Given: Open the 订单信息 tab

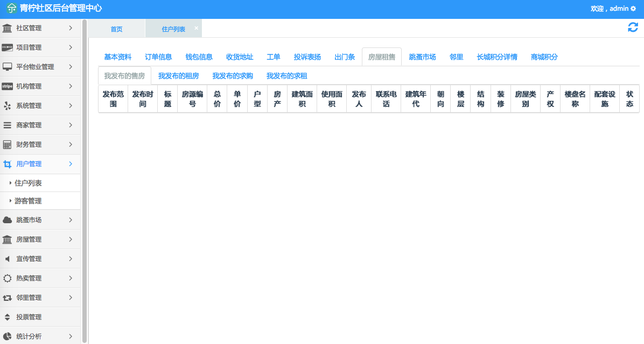Looking at the screenshot, I should point(158,57).
